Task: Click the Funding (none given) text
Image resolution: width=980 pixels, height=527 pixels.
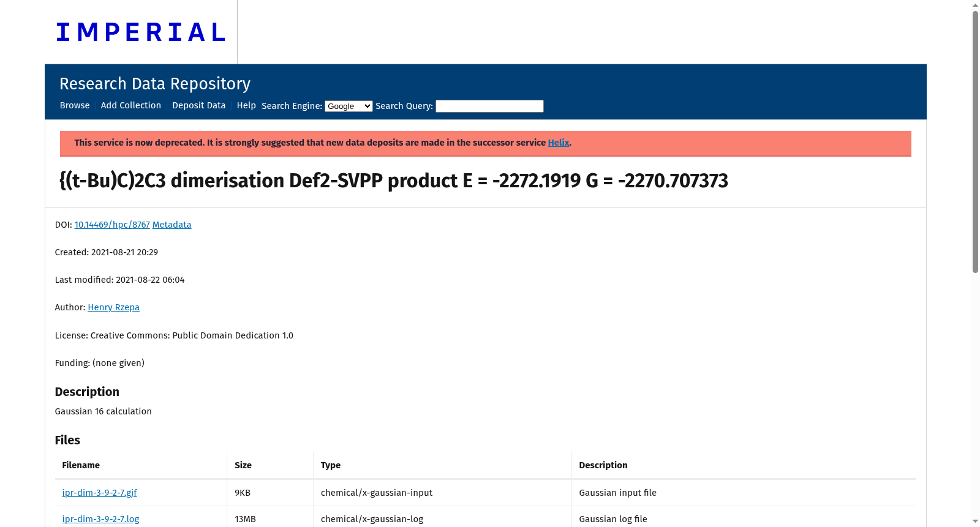Action: coord(100,363)
